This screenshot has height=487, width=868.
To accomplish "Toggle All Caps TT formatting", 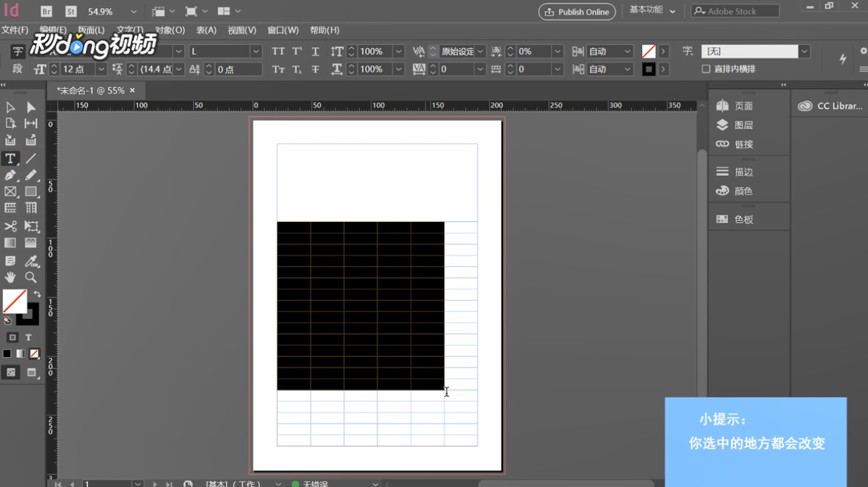I will [278, 51].
